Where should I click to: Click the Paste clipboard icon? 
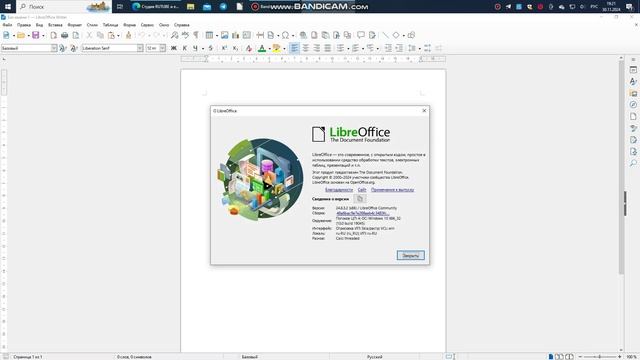pyautogui.click(x=111, y=36)
